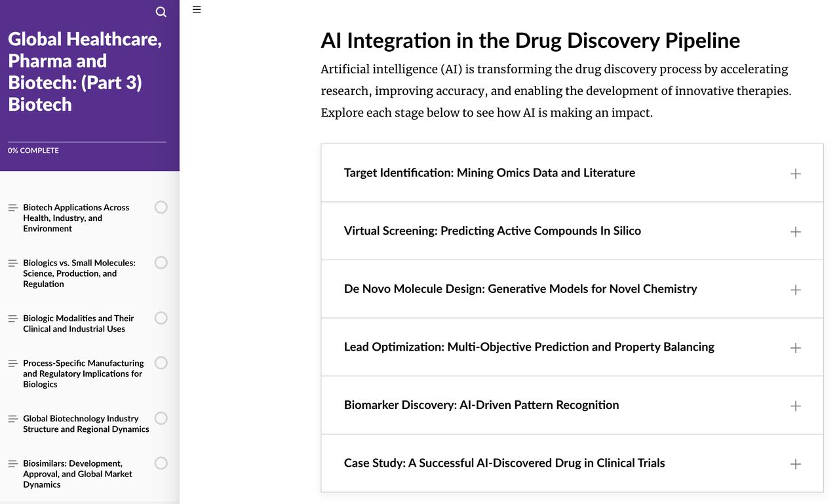This screenshot has height=504, width=839.
Task: Click lesson icon beside Biotech Applications Across Health
Action: tap(12, 208)
